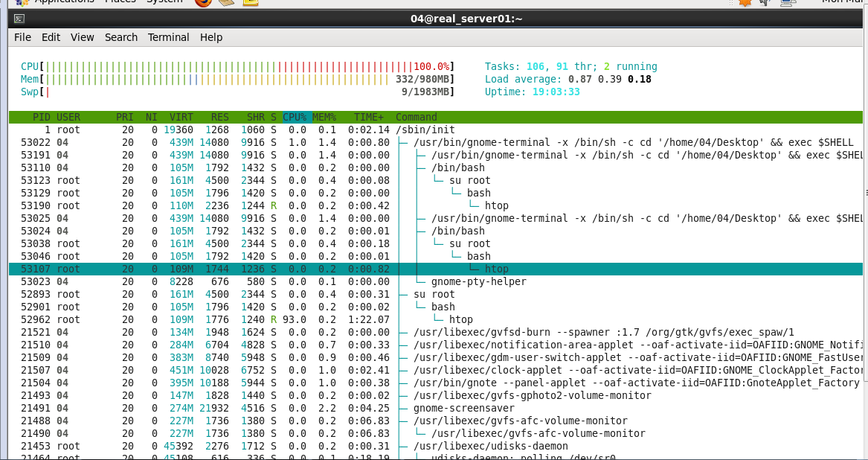The height and width of the screenshot is (460, 868).
Task: Open the yellow notes launcher icon
Action: click(x=251, y=1)
